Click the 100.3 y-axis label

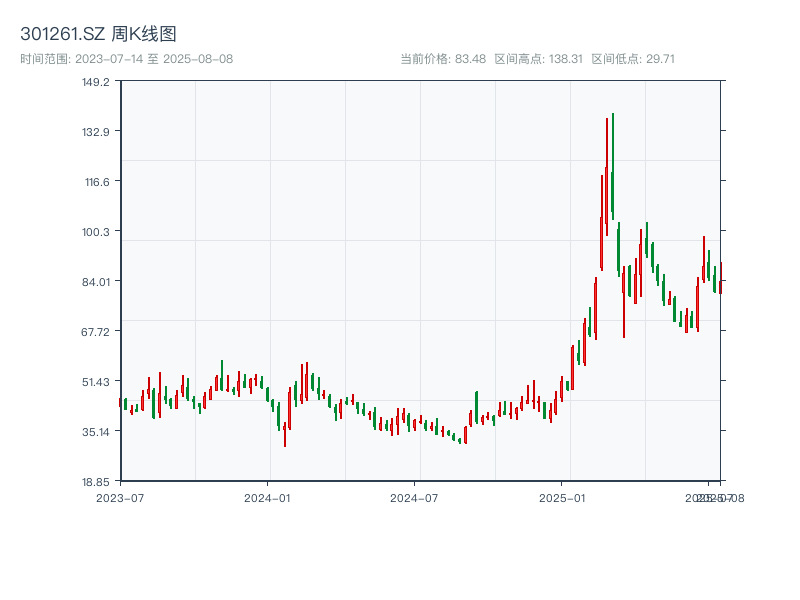(x=96, y=231)
